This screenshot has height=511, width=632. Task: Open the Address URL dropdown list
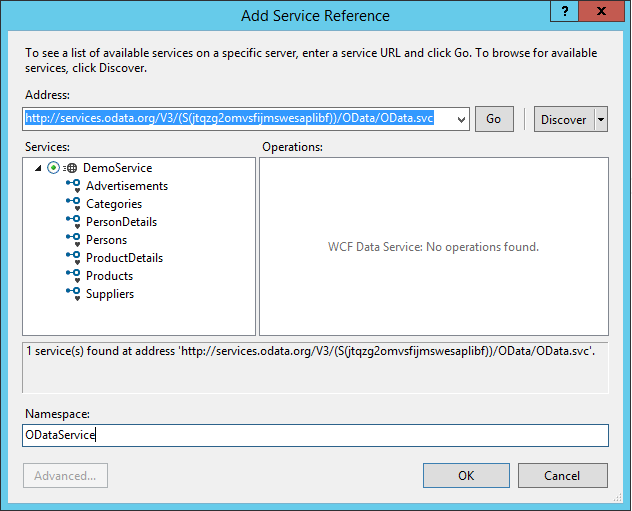pos(460,119)
